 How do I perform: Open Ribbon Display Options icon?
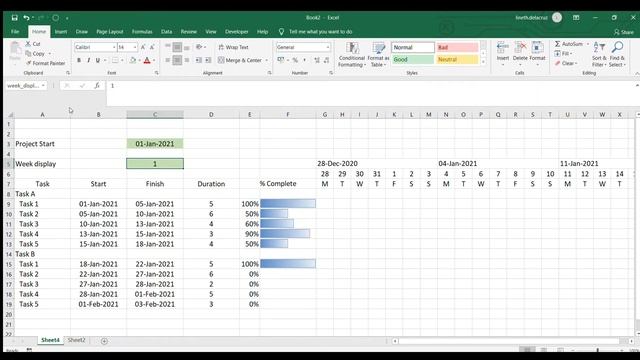[576, 18]
